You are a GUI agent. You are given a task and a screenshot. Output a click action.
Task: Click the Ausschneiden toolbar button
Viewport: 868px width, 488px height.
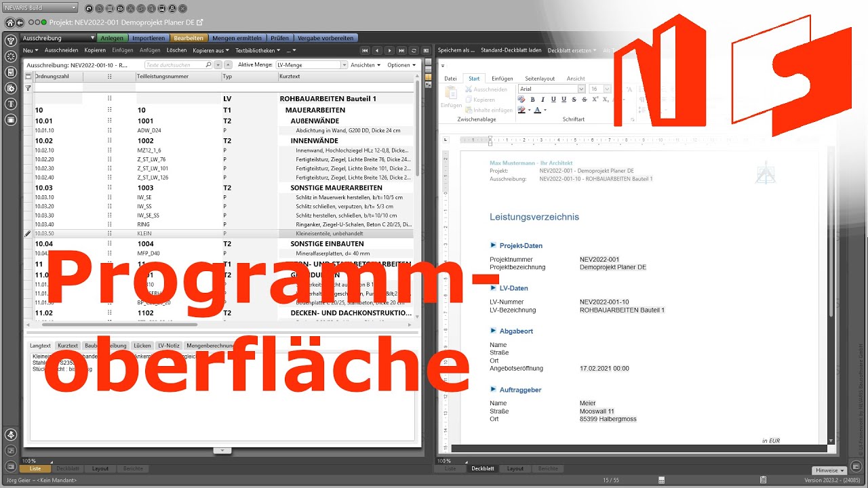(x=62, y=50)
